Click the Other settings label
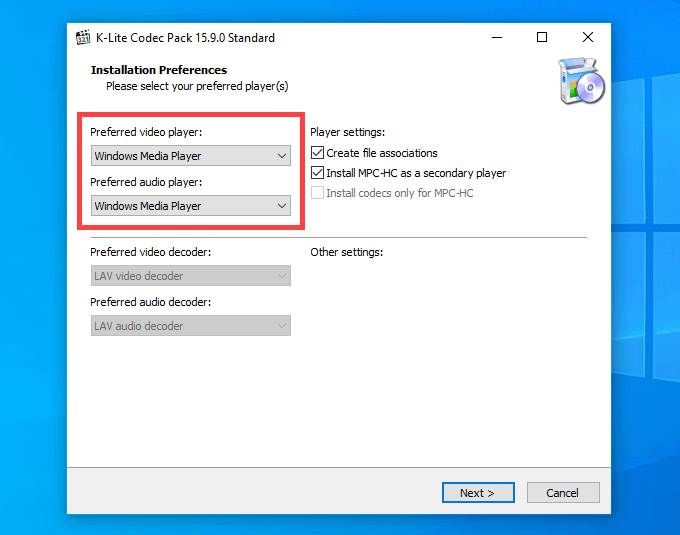This screenshot has height=535, width=680. point(346,252)
